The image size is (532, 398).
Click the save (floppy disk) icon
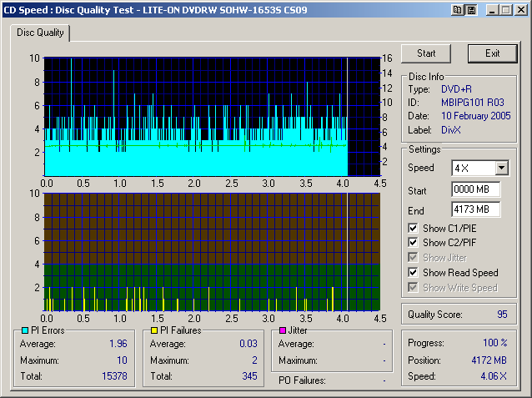coord(470,10)
